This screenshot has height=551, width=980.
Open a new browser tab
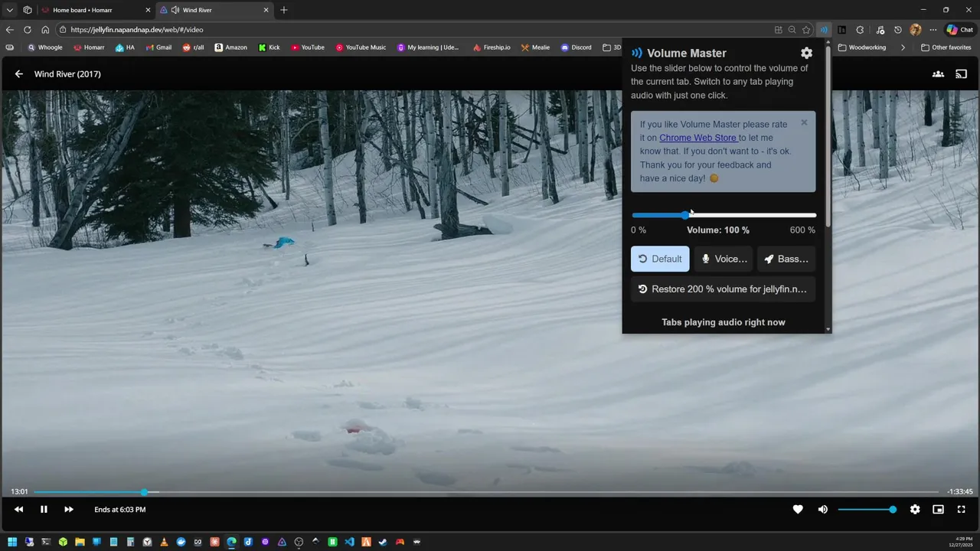284,10
